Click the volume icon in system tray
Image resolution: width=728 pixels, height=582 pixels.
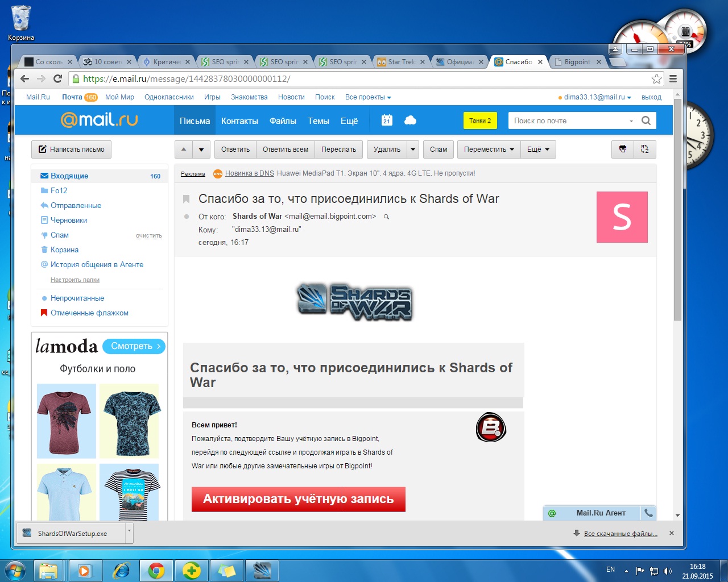point(668,571)
